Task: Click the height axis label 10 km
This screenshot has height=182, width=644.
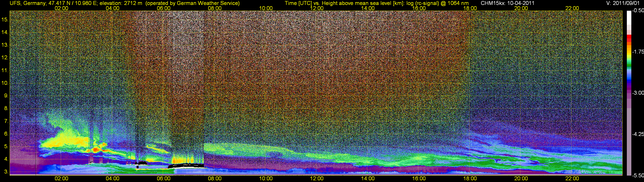Action: click(x=5, y=83)
